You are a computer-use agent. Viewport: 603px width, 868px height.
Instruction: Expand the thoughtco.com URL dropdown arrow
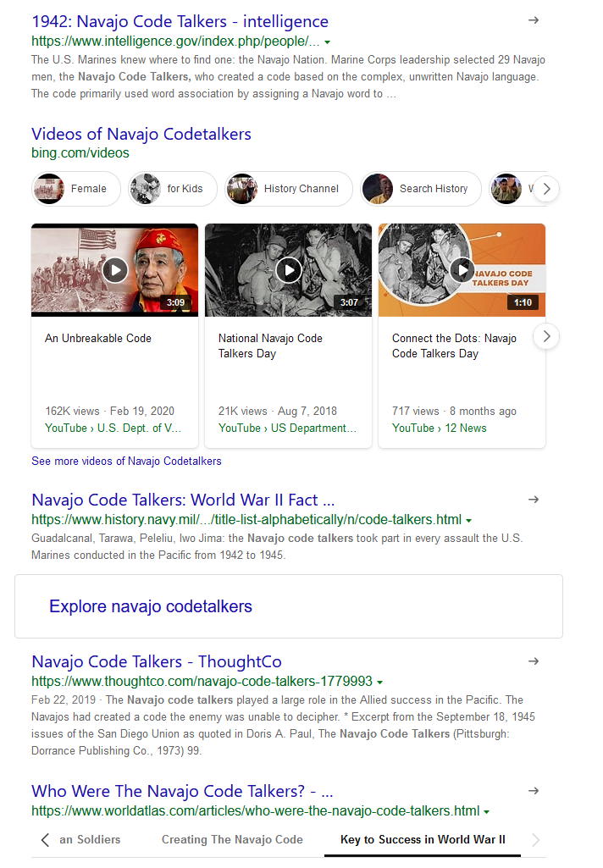pos(379,682)
